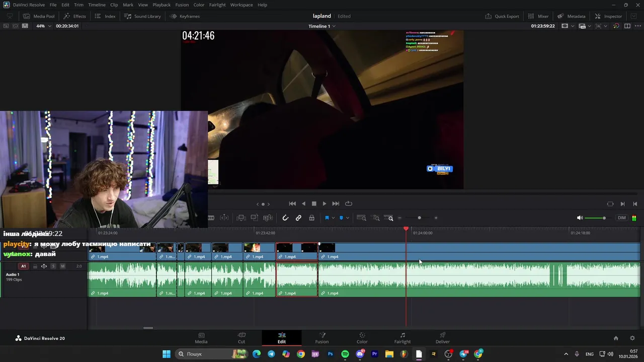Play the timeline in reverse
Image resolution: width=644 pixels, height=362 pixels.
[x=303, y=204]
